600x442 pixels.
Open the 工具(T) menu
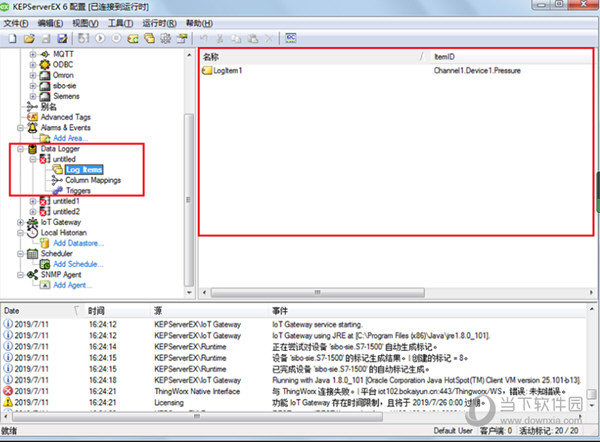[121, 23]
